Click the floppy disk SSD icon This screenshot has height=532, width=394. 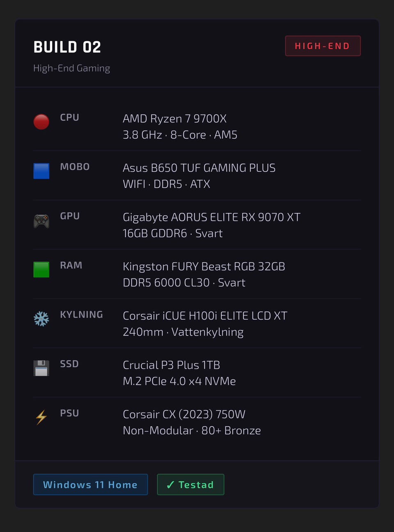[x=41, y=368]
